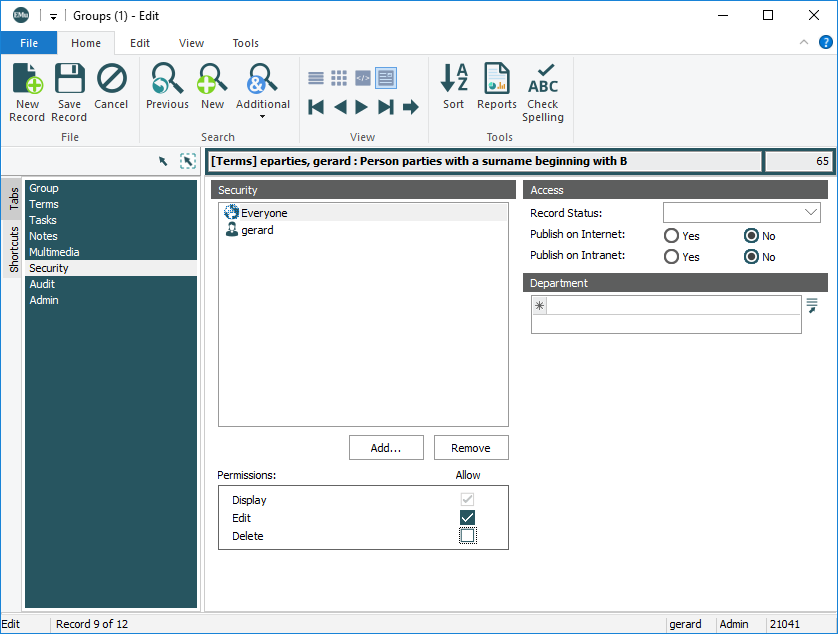This screenshot has width=838, height=634.
Task: Toggle the Edit permission checkbox
Action: [x=467, y=518]
